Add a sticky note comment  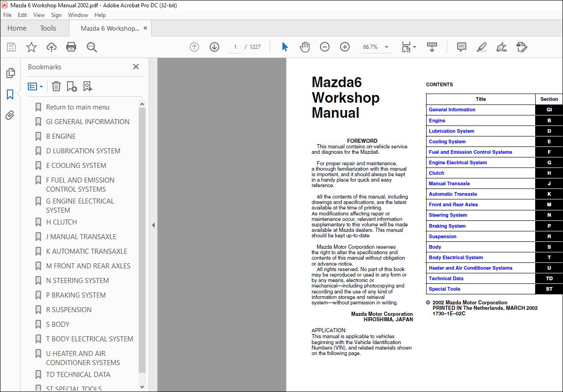[462, 47]
